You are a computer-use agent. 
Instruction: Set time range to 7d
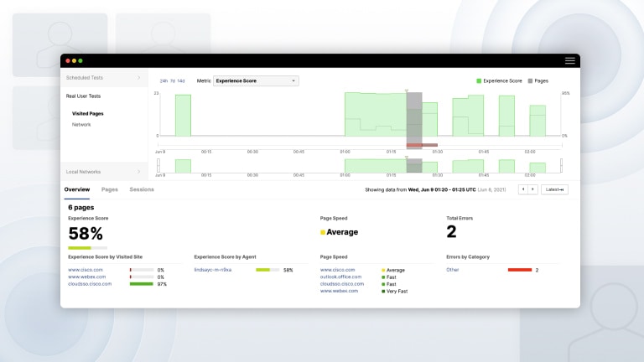click(x=173, y=80)
